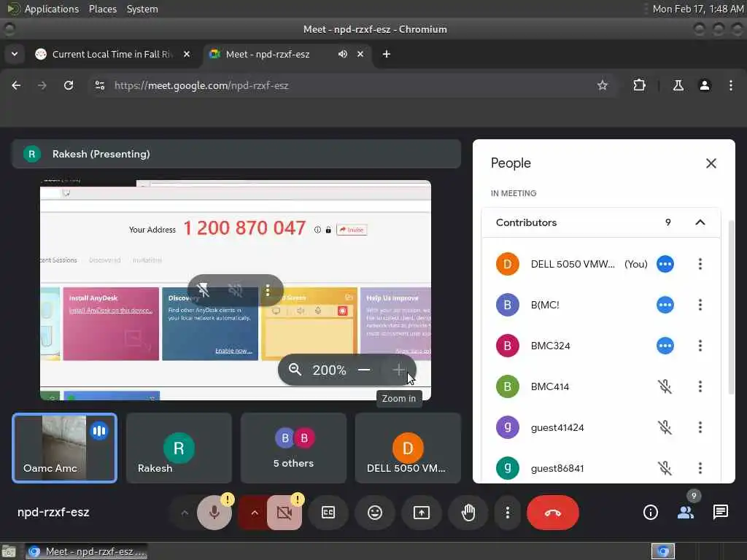747x560 pixels.
Task: Toggle the camera button in call controls
Action: 285,513
